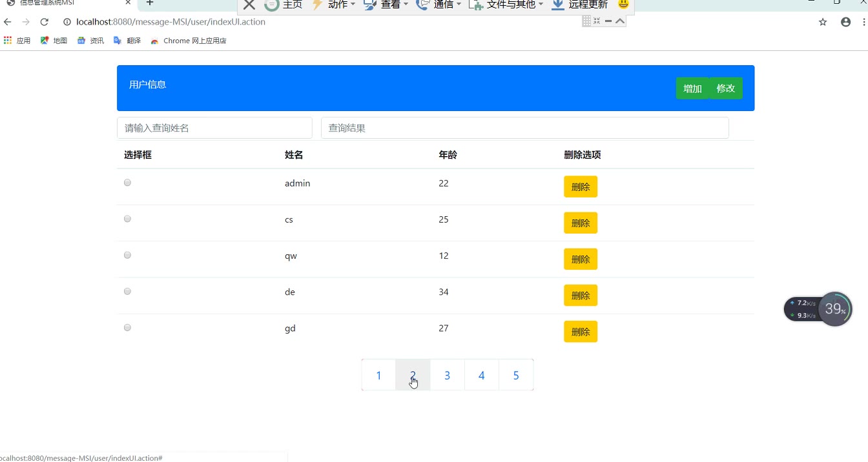Go to page 3 in pagination
868x462 pixels.
click(447, 376)
